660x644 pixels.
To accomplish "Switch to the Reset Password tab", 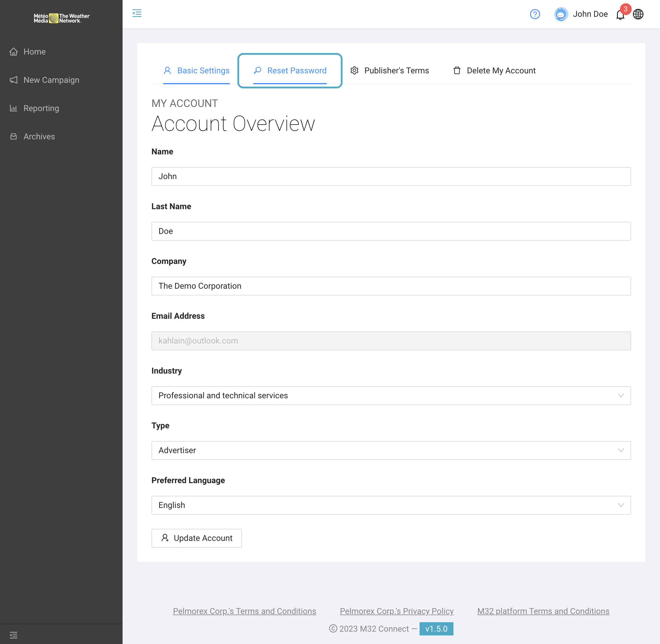I will pos(290,70).
